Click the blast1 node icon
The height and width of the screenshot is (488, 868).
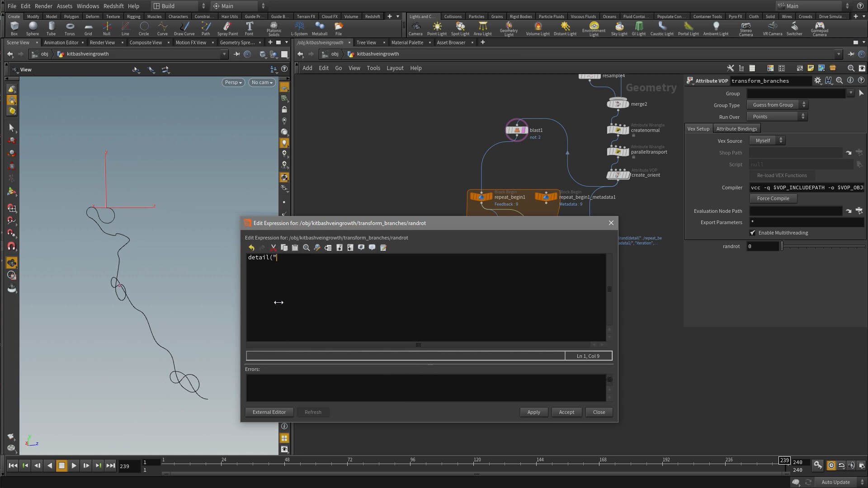click(x=517, y=130)
